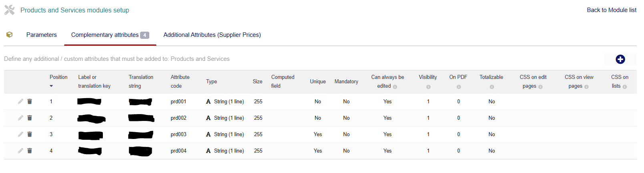Click info icon next to Visibility header

(428, 87)
